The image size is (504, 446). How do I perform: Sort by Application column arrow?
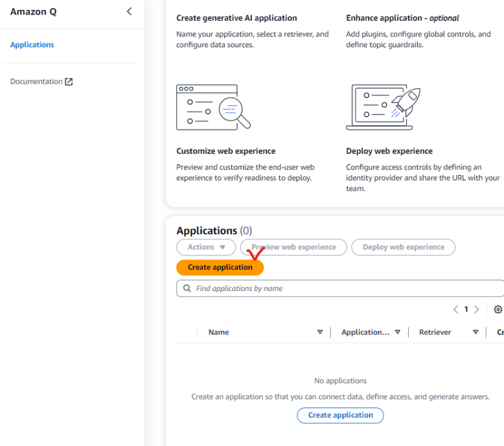pos(398,333)
